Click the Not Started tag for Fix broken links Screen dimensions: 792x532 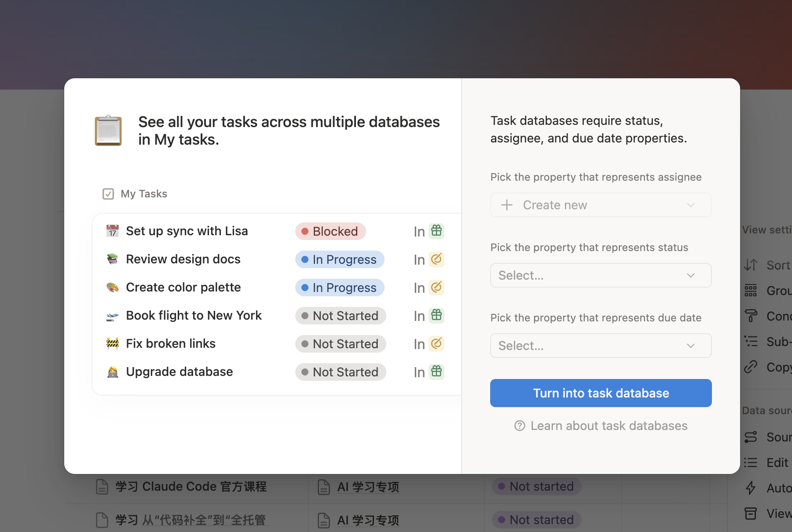341,344
